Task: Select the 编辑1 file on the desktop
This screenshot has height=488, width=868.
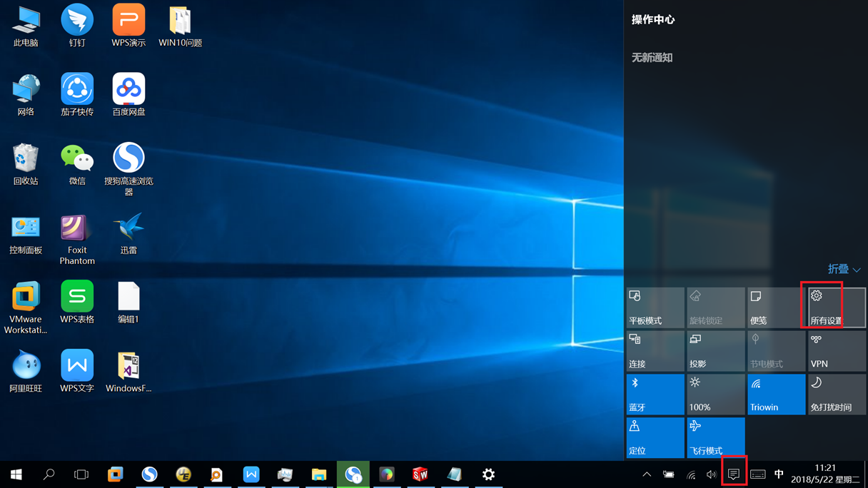Action: click(x=128, y=302)
